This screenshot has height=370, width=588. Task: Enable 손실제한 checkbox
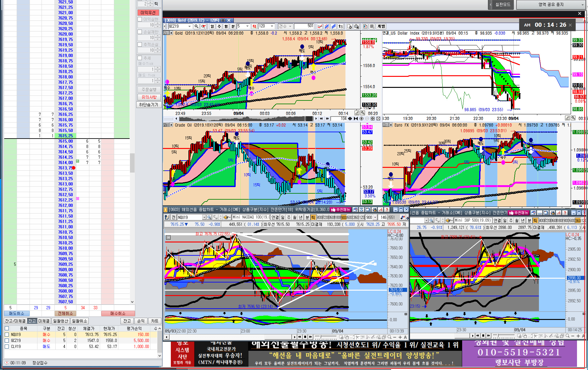pos(140,32)
